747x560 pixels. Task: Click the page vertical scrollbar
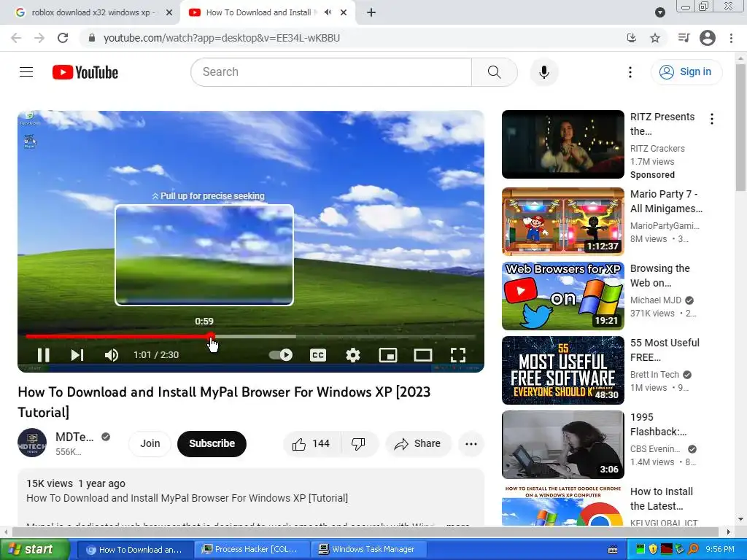click(x=740, y=127)
